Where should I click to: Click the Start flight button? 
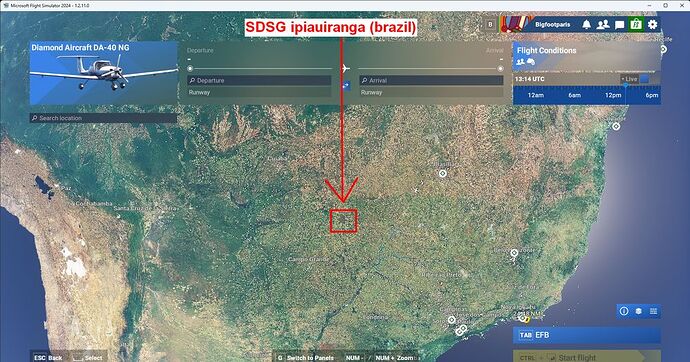[x=587, y=356]
